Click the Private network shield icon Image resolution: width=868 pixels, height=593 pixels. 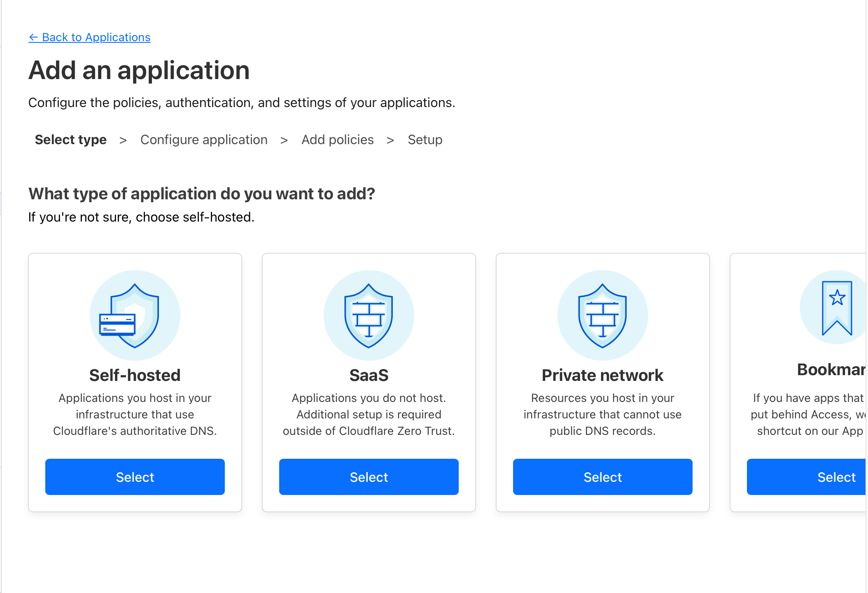coord(602,315)
